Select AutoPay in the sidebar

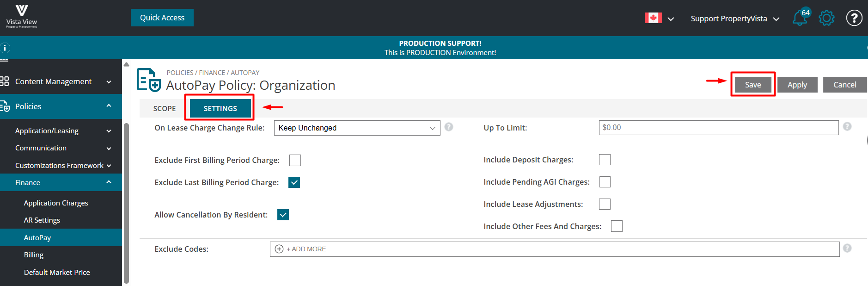(61, 237)
